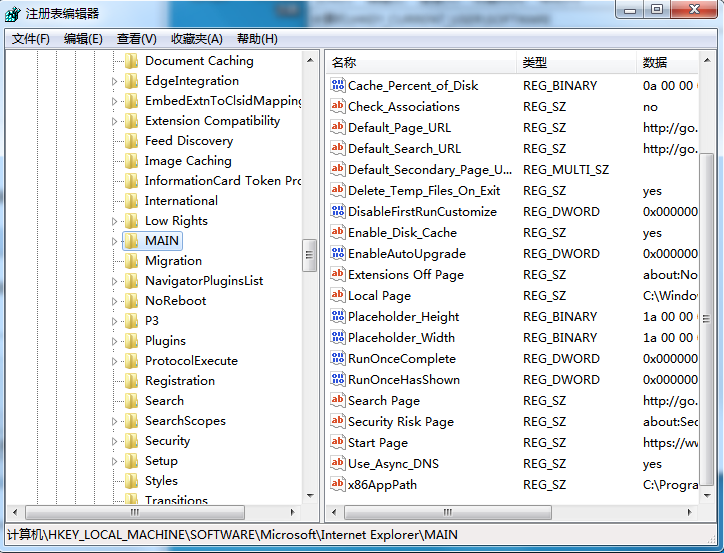Click the string icon beside Default_Page_URL

[x=338, y=127]
